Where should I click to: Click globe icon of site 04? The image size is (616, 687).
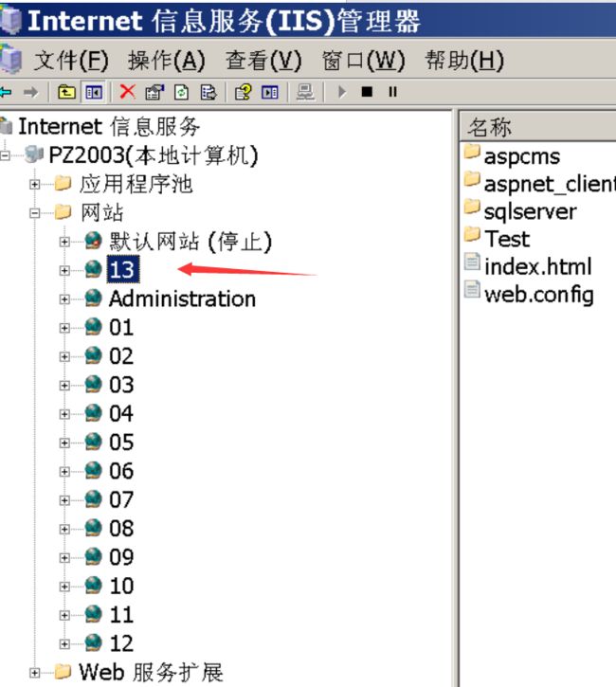[x=93, y=413]
